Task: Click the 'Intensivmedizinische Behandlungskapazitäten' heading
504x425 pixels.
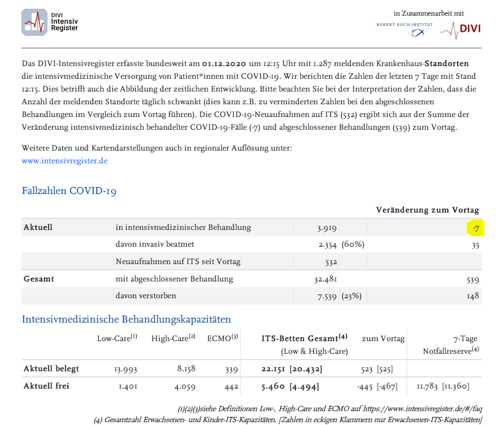Action: [126, 319]
